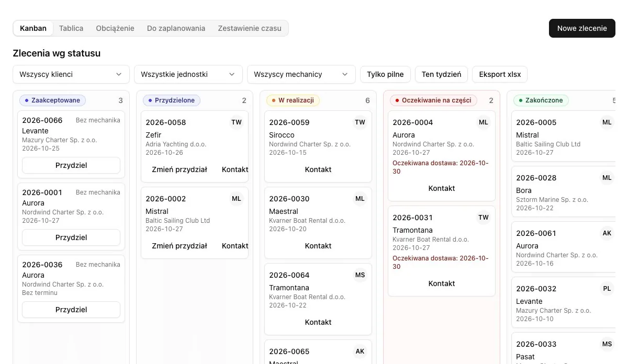
Task: Click TW avatar on order 2026-0058
Action: coord(237,122)
